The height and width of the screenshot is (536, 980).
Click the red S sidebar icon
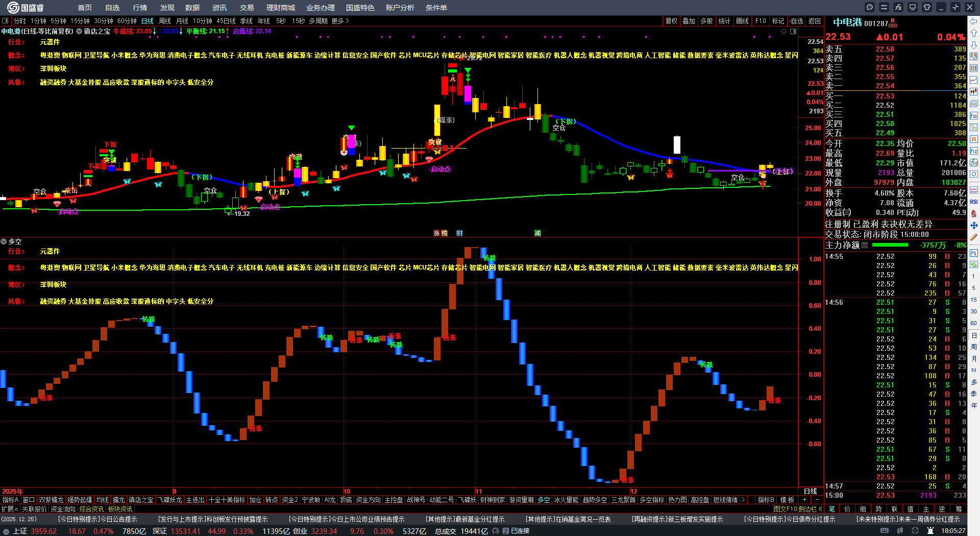coord(974,213)
